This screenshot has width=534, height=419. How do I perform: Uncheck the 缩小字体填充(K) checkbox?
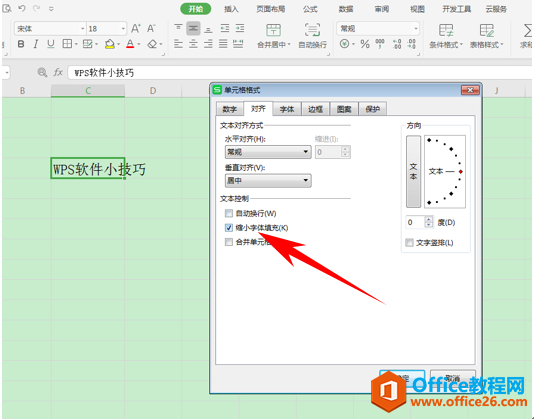229,228
